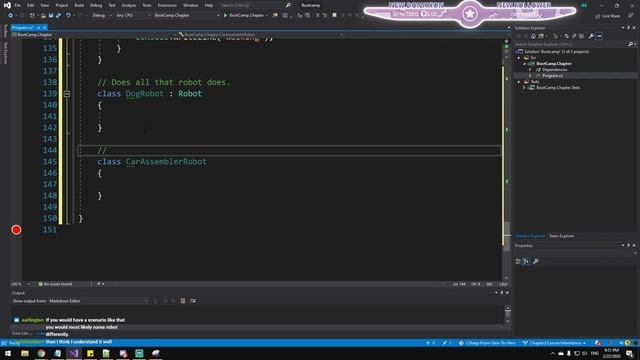This screenshot has width=640, height=360.
Task: Click the Collapse All icon in Solution Explorer
Action: point(574,36)
